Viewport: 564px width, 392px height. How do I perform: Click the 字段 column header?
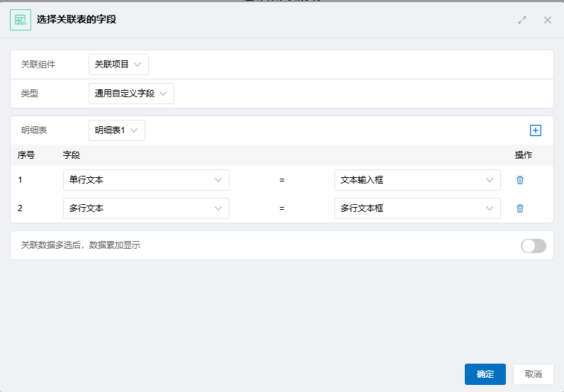coord(72,155)
